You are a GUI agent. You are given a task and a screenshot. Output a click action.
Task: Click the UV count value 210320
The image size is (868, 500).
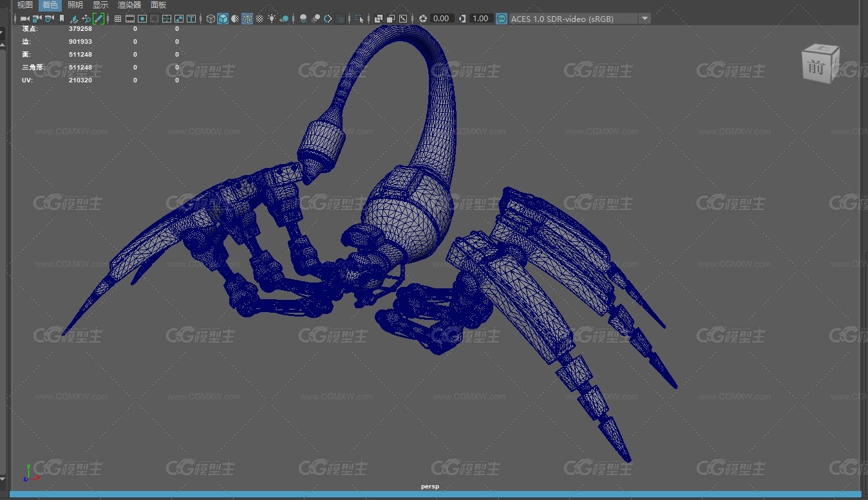coord(80,80)
